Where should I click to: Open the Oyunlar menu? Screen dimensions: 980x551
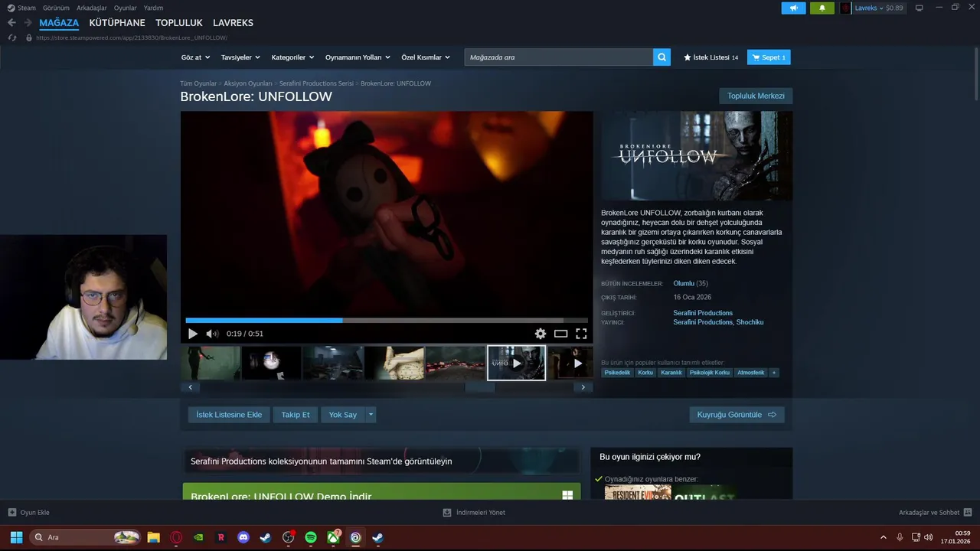click(x=126, y=8)
